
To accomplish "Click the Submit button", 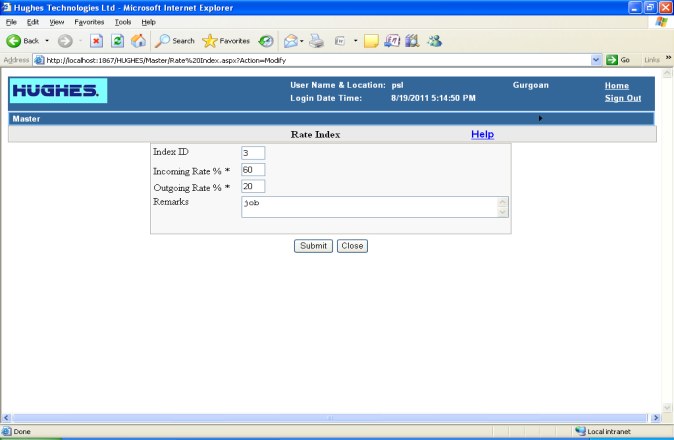I will pos(313,245).
